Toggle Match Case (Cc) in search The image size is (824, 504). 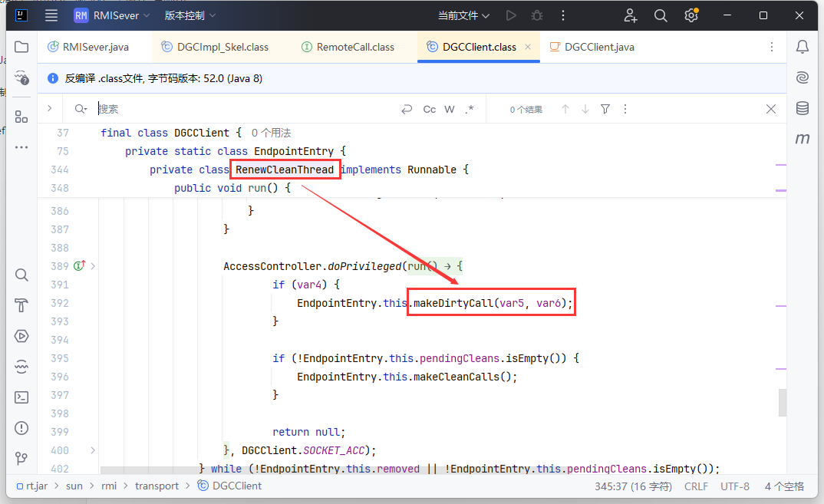tap(430, 110)
